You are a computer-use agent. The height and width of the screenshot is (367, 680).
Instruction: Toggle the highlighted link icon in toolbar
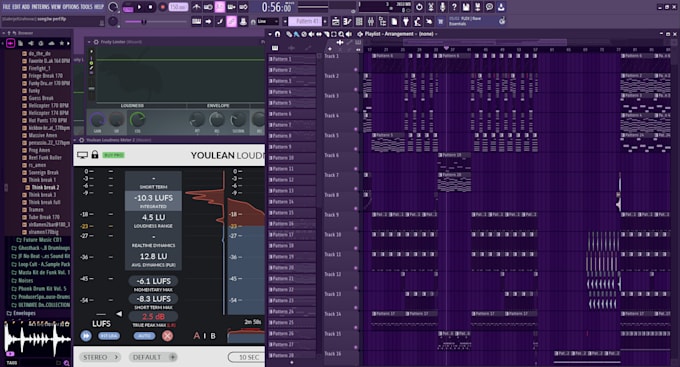point(231,21)
